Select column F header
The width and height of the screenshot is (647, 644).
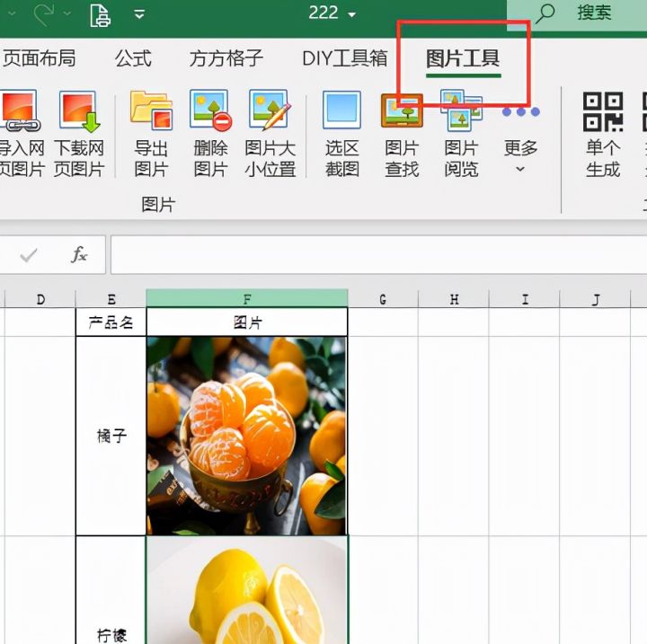(247, 299)
